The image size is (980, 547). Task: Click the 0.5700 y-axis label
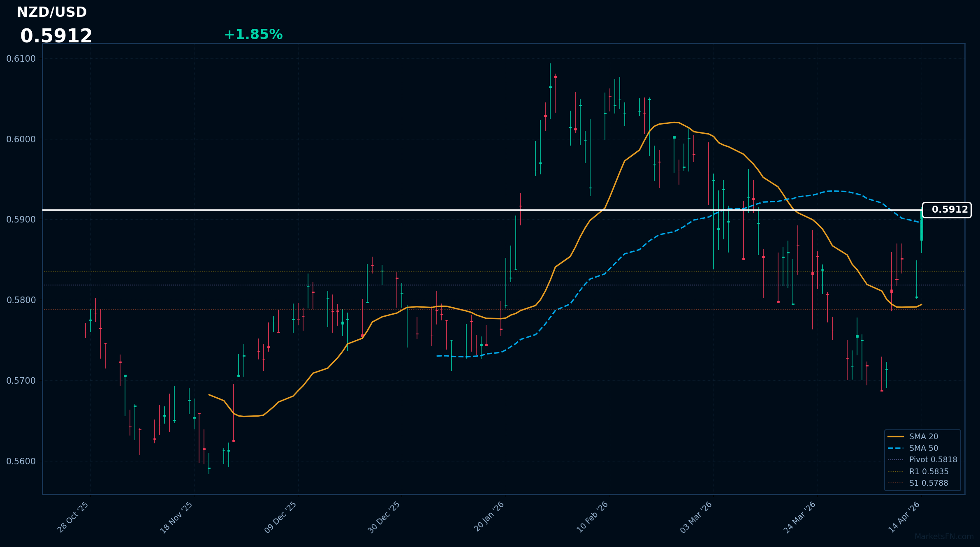[x=21, y=381]
